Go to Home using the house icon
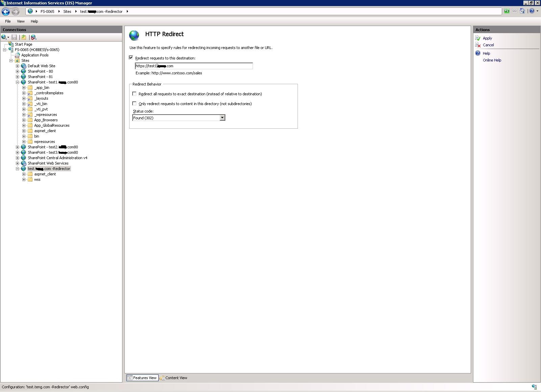 click(x=522, y=11)
